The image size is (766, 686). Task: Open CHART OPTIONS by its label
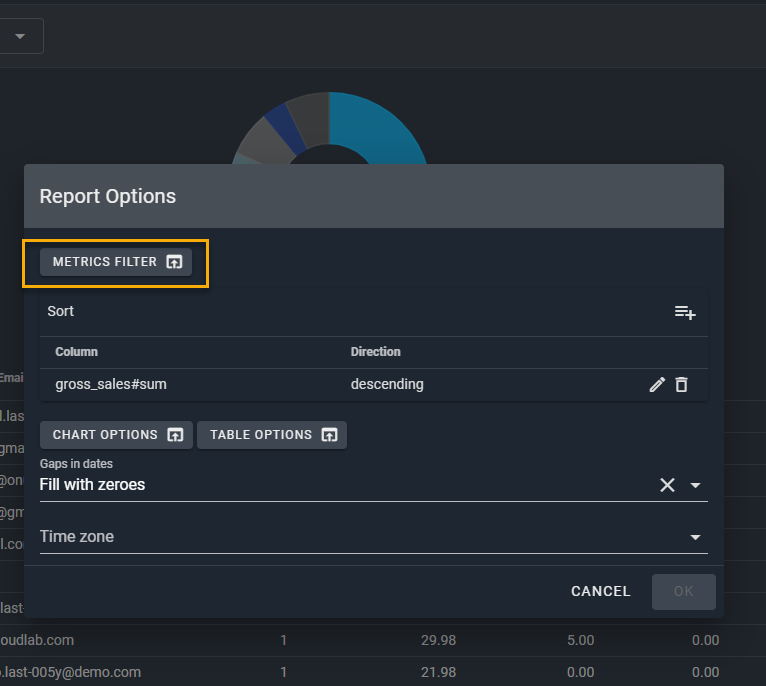pos(105,435)
